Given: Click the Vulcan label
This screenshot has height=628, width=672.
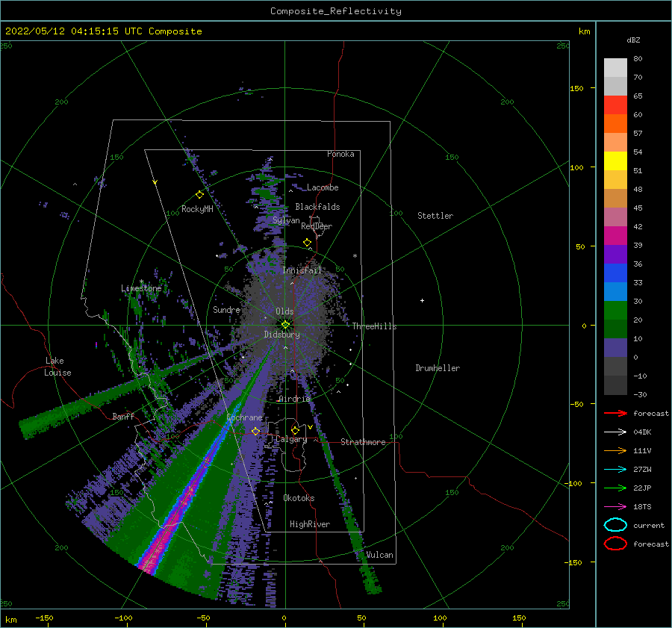Looking at the screenshot, I should (x=379, y=555).
